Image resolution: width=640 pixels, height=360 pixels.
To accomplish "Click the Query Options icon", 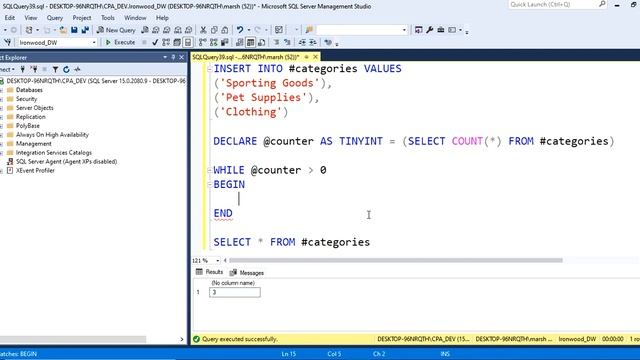I will coord(177,42).
